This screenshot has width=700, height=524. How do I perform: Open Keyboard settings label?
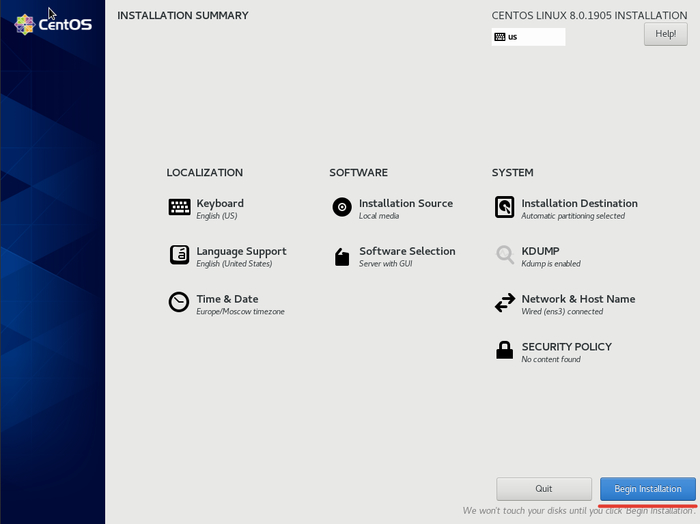point(220,203)
